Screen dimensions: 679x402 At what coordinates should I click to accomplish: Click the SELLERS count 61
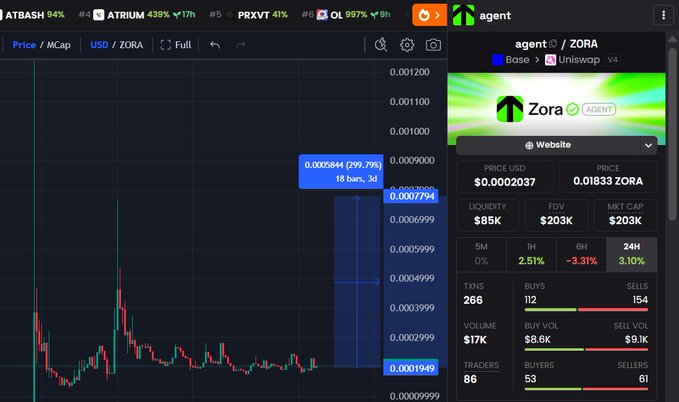coord(643,379)
